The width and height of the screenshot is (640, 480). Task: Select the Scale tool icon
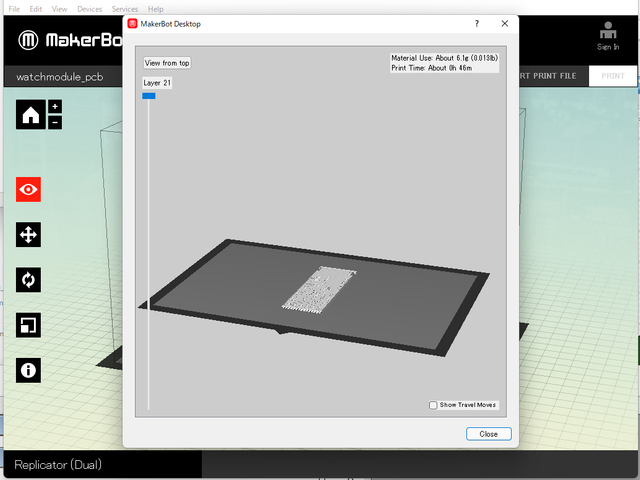28,325
